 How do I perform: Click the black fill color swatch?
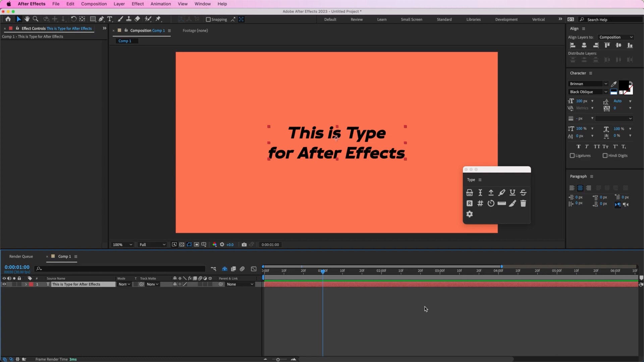coord(624,85)
